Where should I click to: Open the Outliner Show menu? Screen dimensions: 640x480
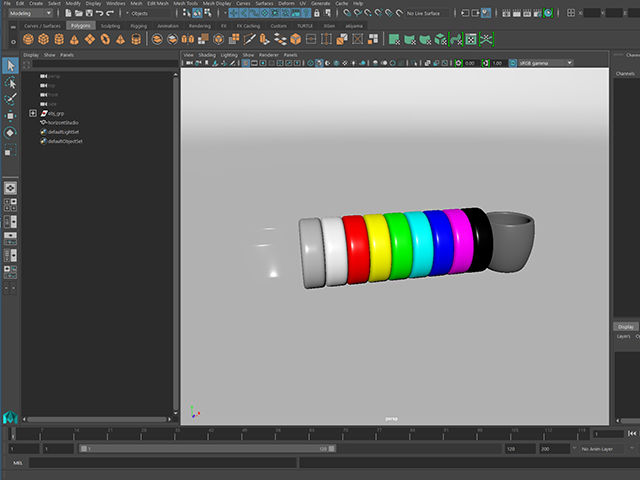(50, 55)
